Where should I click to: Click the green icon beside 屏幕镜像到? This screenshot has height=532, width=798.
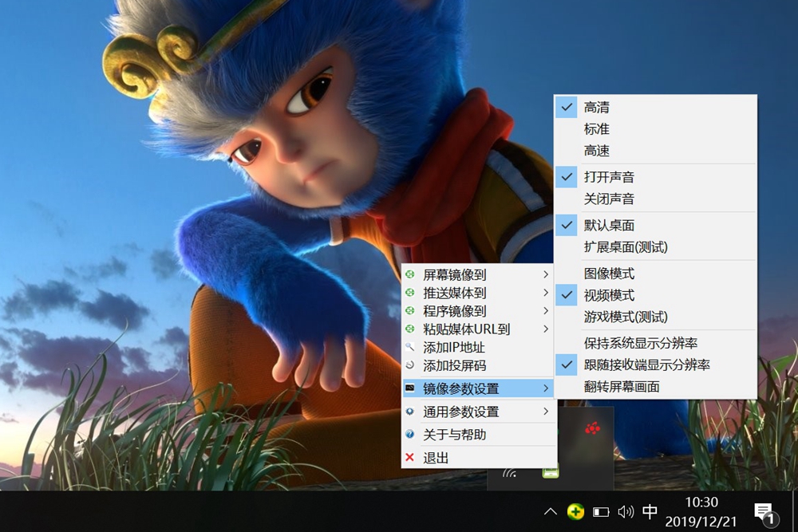(x=409, y=274)
